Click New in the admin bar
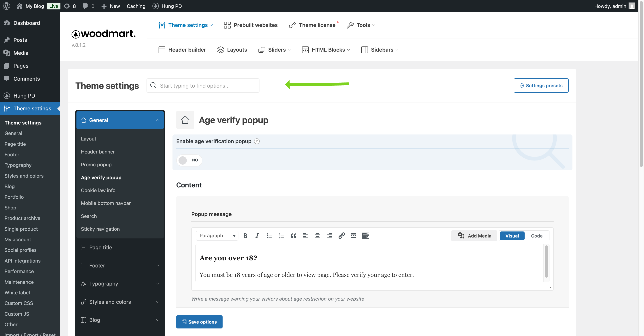The image size is (644, 336). tap(111, 6)
